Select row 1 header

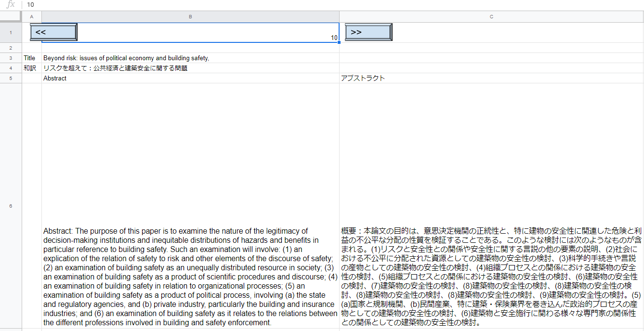click(x=10, y=32)
